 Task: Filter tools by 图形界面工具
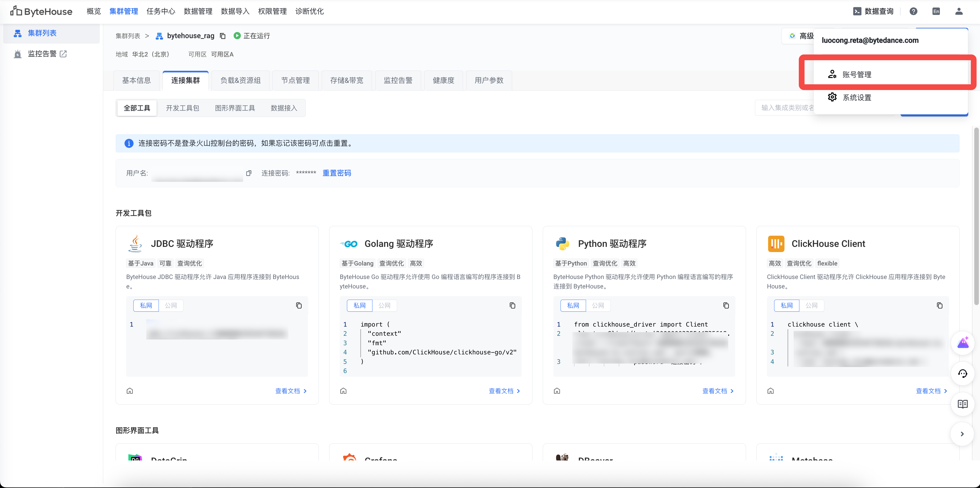(x=235, y=108)
